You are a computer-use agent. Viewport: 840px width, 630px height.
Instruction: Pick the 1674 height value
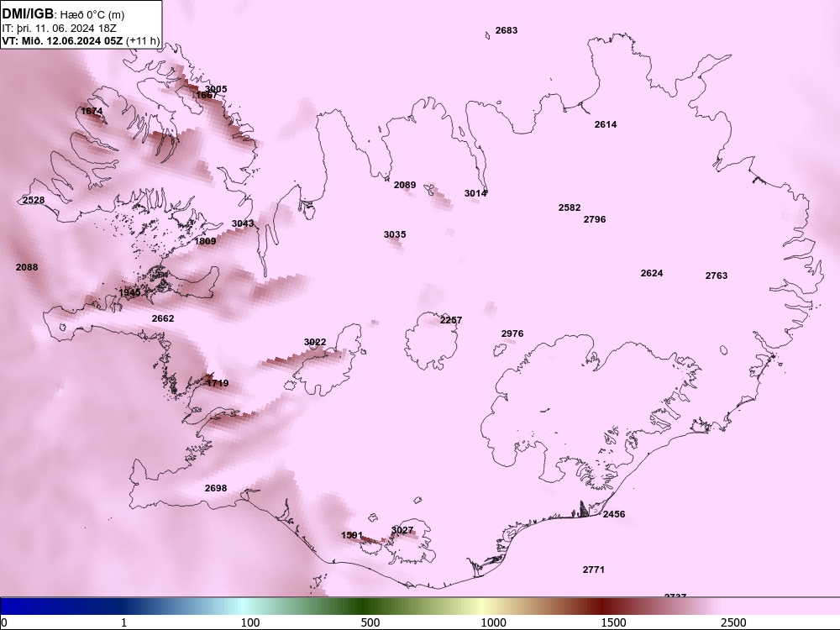pyautogui.click(x=92, y=111)
